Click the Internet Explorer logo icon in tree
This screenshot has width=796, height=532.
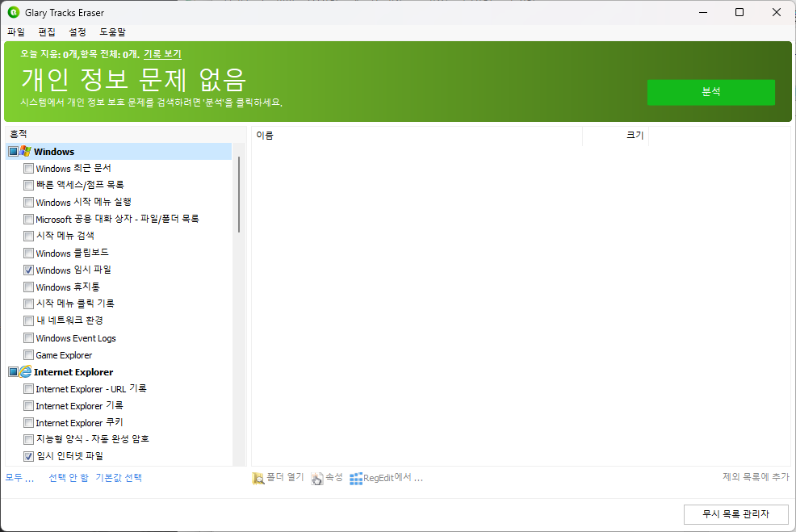click(x=25, y=371)
